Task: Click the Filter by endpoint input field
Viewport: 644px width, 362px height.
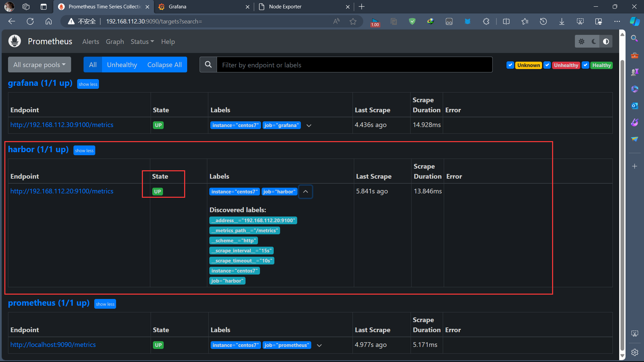Action: coord(355,65)
